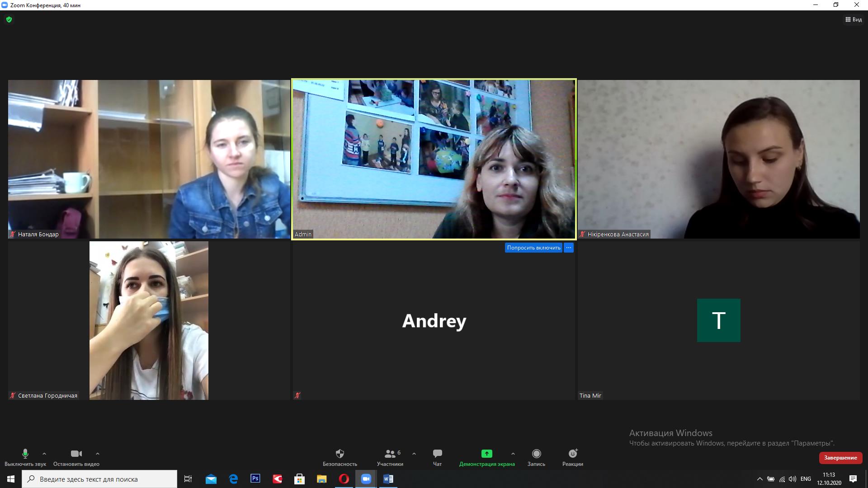Select the Tina Mir participant tile
This screenshot has width=868, height=488.
[718, 320]
